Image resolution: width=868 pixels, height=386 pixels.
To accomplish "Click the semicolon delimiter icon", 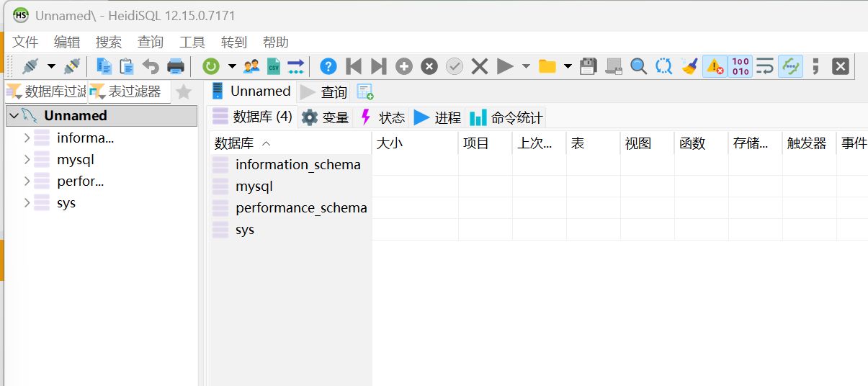I will pyautogui.click(x=815, y=66).
